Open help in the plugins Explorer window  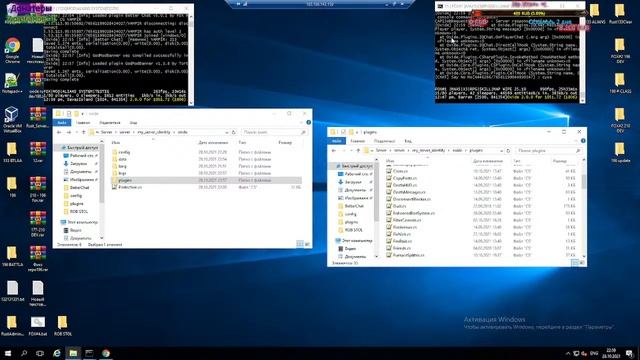point(583,141)
